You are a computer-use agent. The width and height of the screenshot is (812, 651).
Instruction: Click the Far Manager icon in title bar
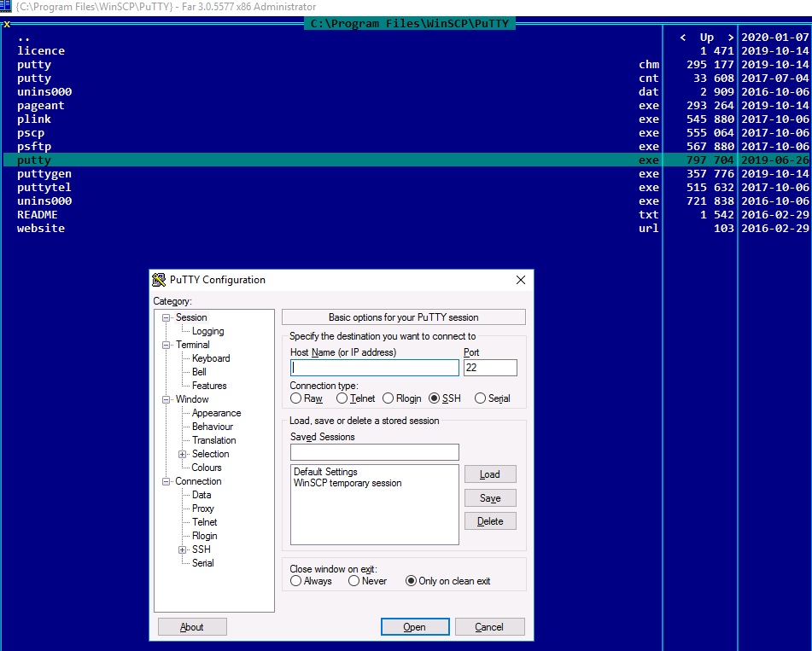click(6, 6)
